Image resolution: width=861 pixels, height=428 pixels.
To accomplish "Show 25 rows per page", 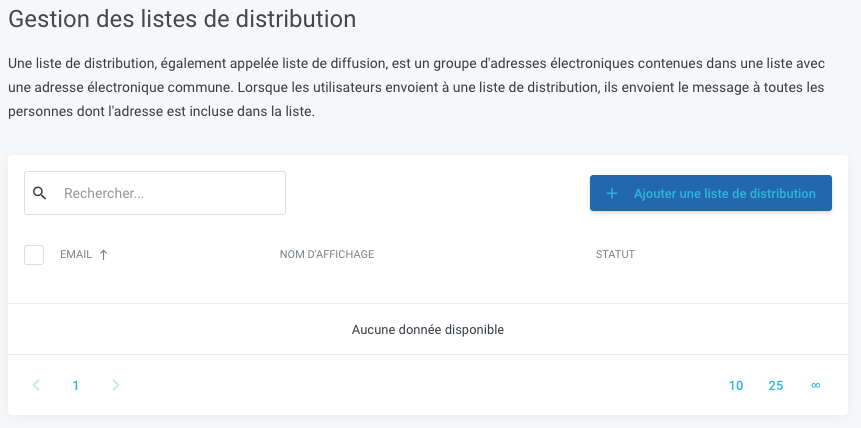I will pos(775,386).
